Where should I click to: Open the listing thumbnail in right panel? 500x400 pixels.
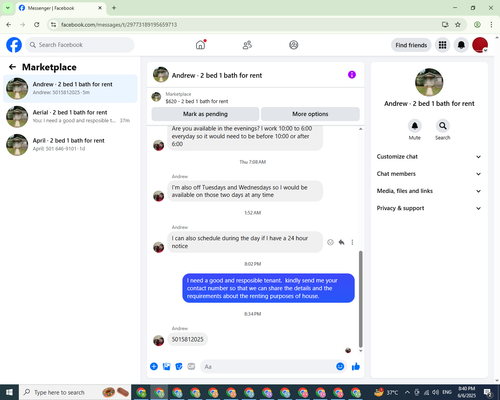(429, 82)
